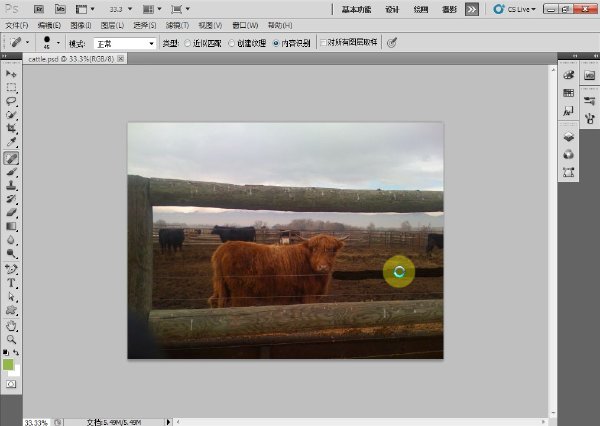600x426 pixels.
Task: Open the 文件(F) menu
Action: tap(17, 26)
